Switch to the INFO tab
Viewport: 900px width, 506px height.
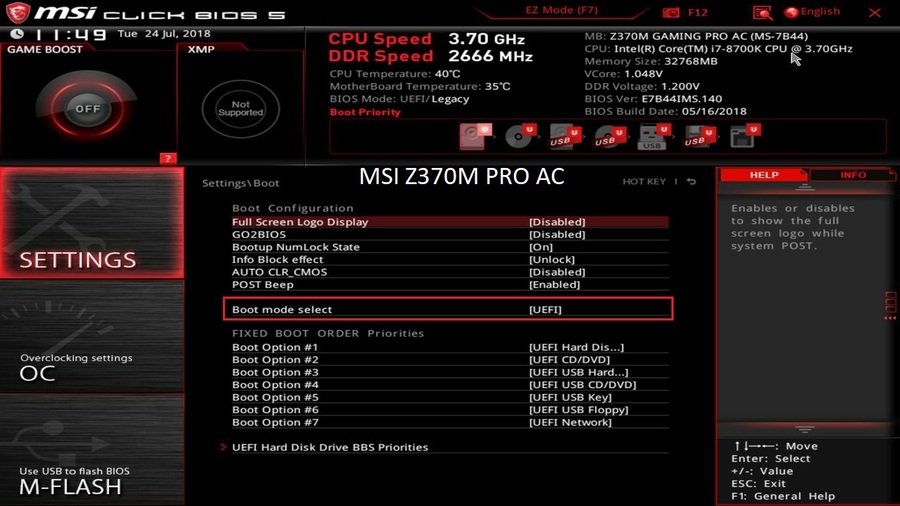coord(853,175)
